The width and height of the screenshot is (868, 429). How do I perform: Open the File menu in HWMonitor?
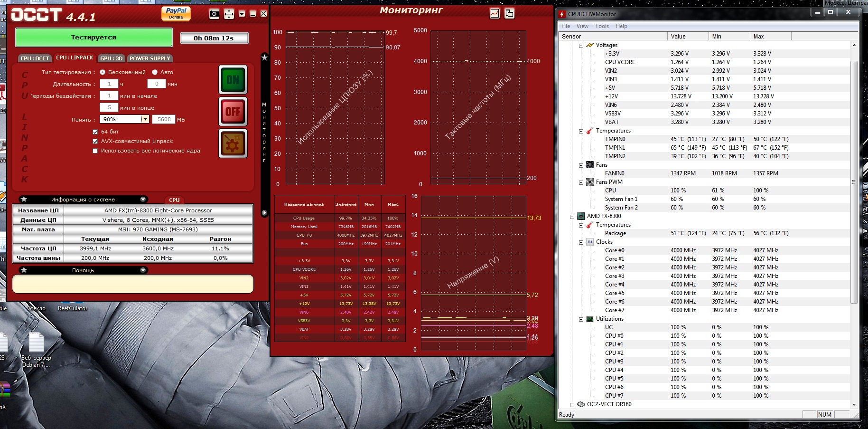[566, 26]
